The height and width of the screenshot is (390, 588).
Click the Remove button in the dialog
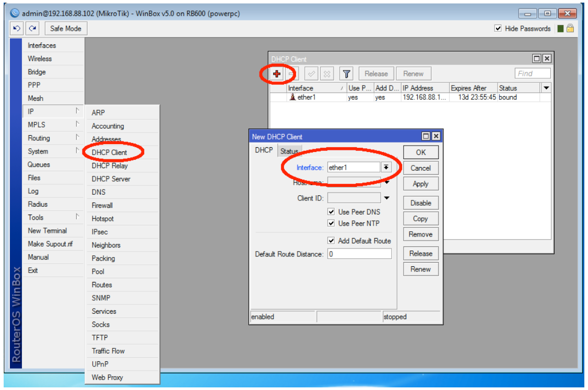[x=421, y=234]
